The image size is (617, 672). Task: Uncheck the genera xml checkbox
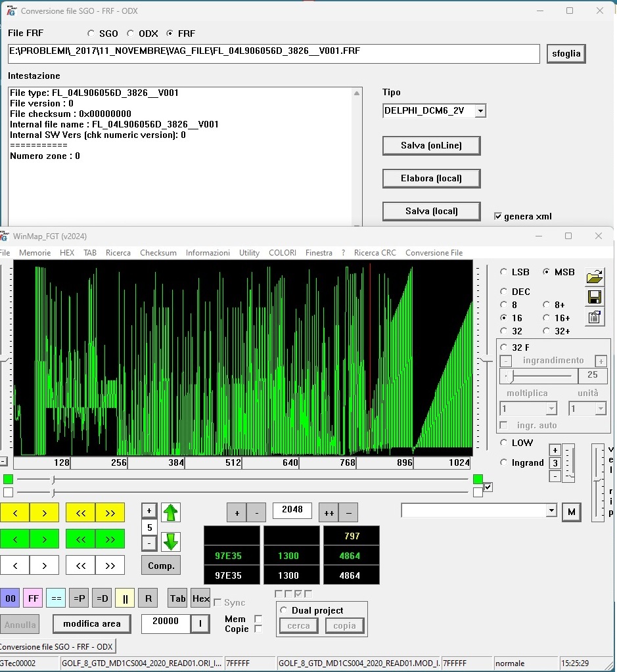pos(498,216)
